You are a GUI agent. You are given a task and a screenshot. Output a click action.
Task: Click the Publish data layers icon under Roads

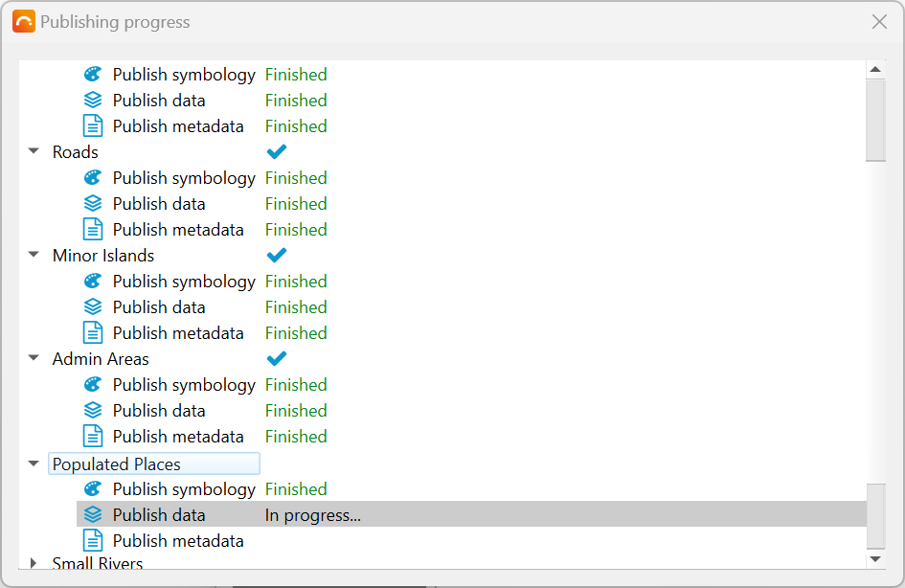tap(92, 203)
